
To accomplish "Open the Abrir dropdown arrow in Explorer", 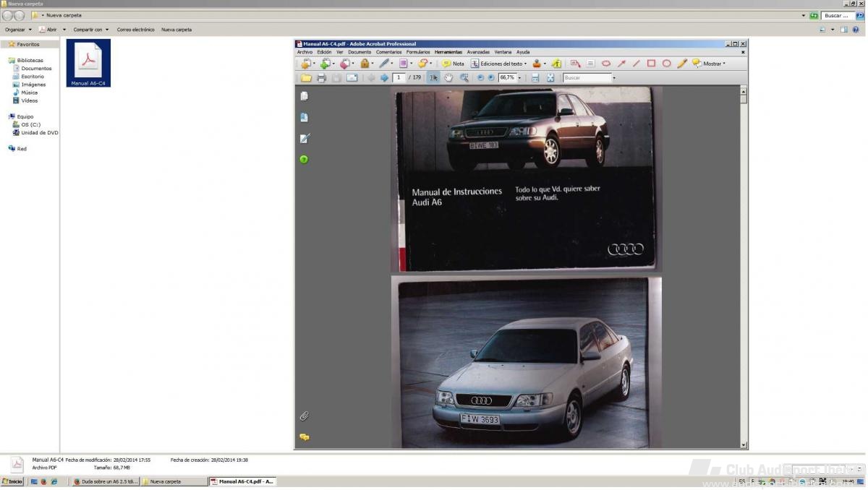I will click(64, 30).
